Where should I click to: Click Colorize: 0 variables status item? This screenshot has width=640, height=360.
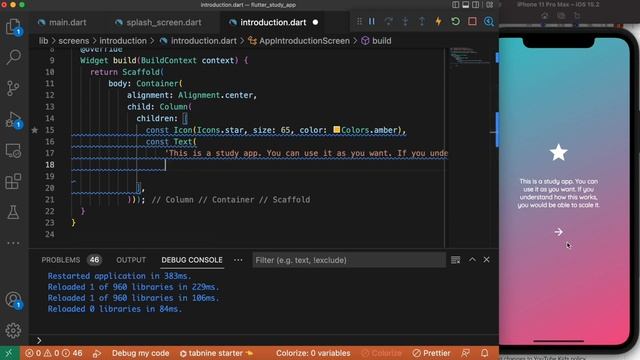point(313,353)
